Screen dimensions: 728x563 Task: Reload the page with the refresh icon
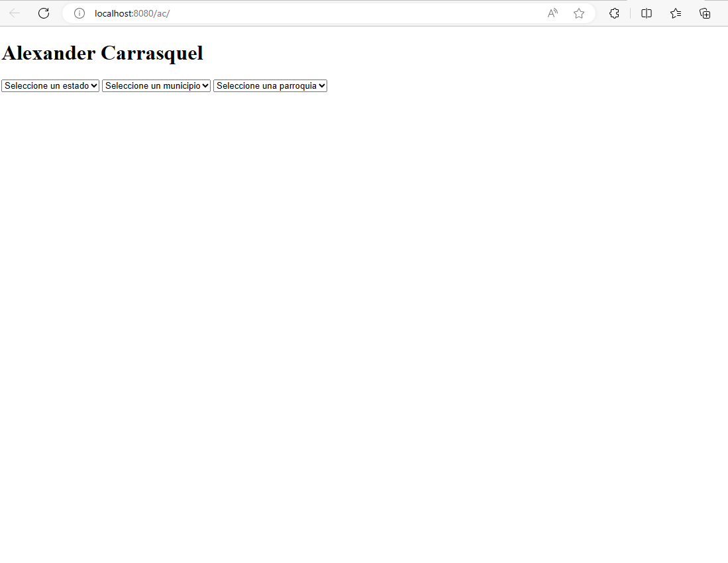pos(44,13)
